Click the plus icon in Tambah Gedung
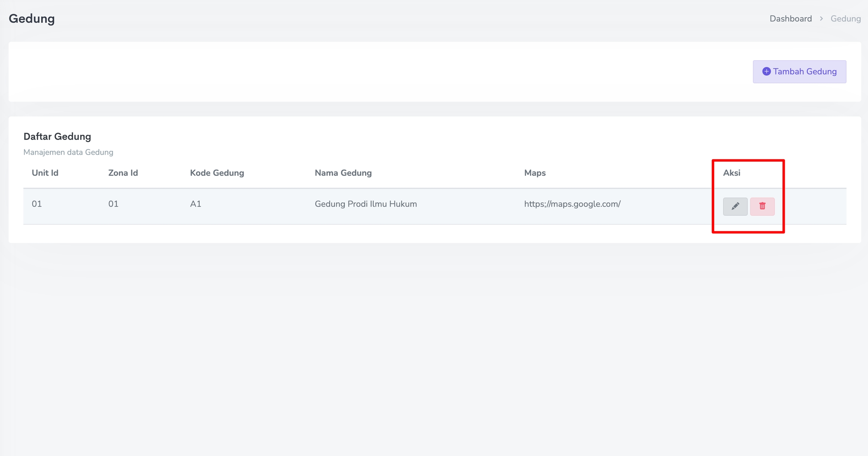 [x=766, y=72]
